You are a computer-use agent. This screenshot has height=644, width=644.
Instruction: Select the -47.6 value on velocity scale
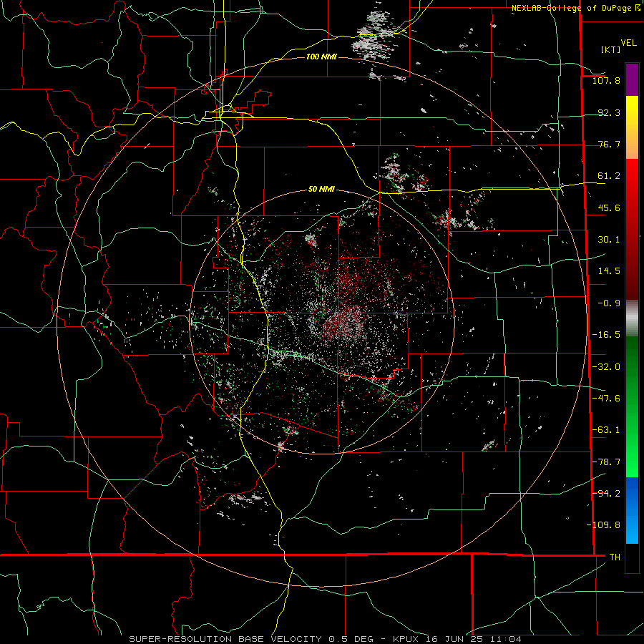tap(606, 399)
